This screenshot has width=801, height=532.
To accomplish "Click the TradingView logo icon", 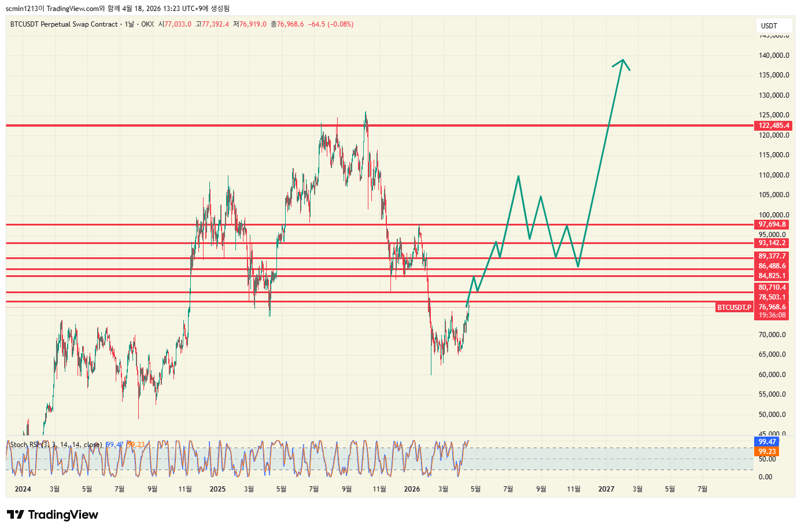I will (16, 515).
